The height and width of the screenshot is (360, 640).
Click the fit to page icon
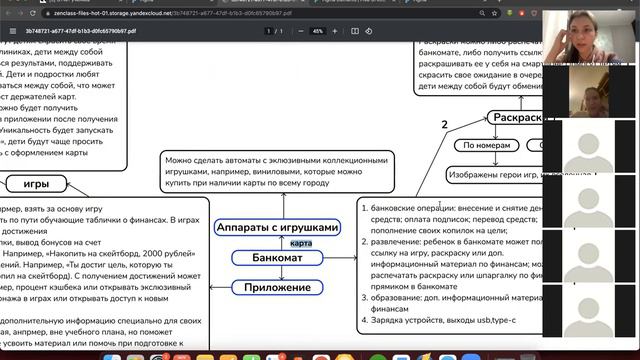355,31
